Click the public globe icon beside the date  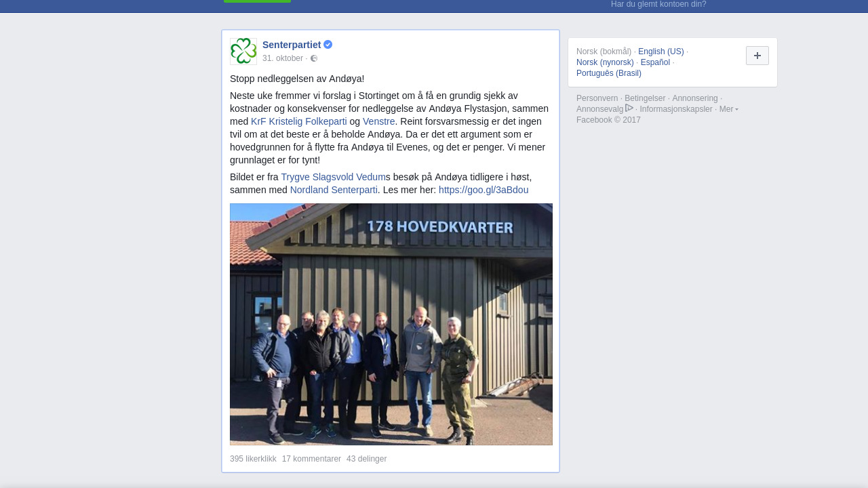314,58
